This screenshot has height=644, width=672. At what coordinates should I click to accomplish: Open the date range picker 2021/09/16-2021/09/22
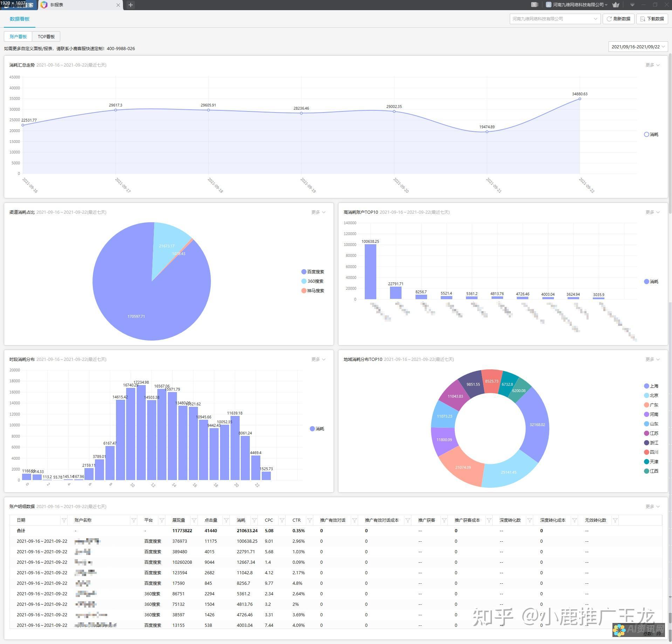coord(638,47)
